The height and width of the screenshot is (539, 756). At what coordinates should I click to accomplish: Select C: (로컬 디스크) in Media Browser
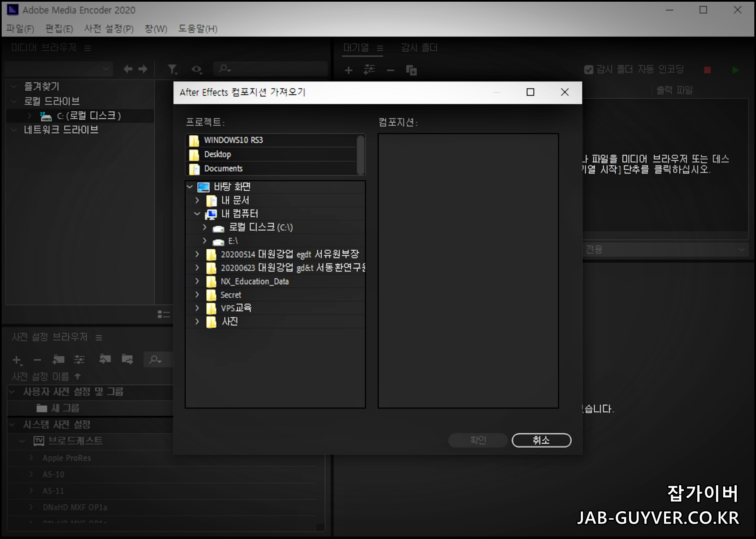point(80,116)
